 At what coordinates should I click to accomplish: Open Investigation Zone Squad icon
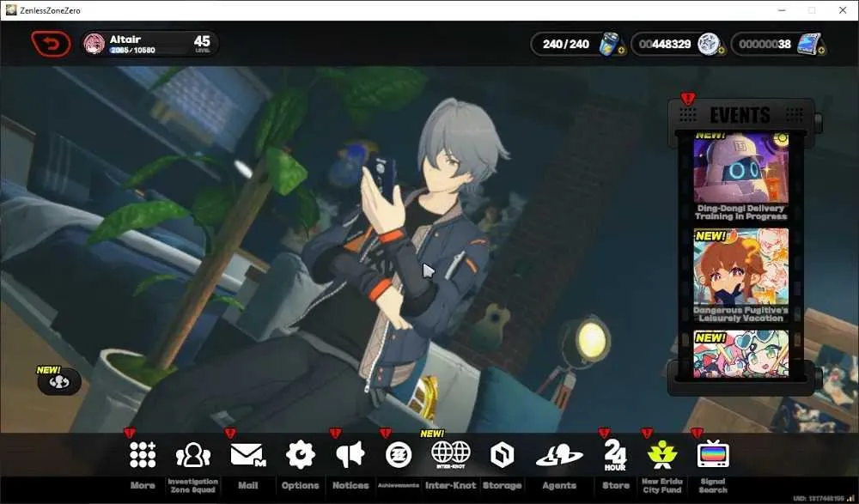[192, 455]
